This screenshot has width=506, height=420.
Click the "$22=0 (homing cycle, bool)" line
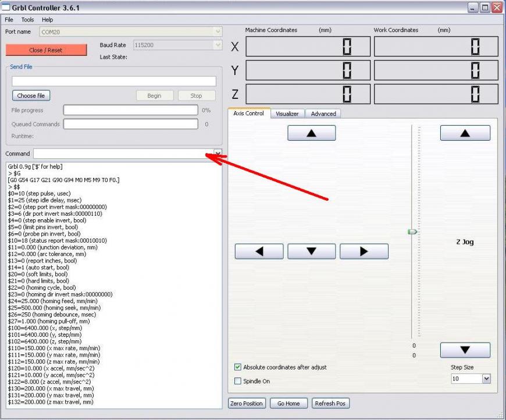point(42,287)
